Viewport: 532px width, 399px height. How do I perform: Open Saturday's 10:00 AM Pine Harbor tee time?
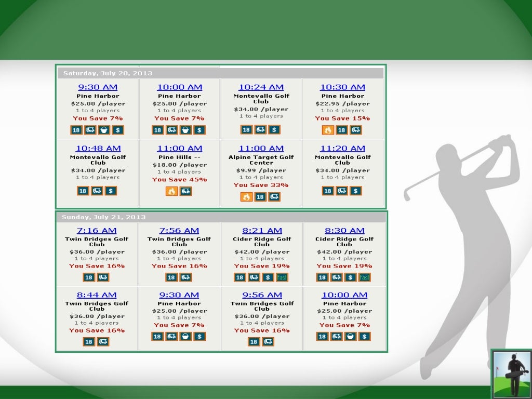click(x=179, y=87)
